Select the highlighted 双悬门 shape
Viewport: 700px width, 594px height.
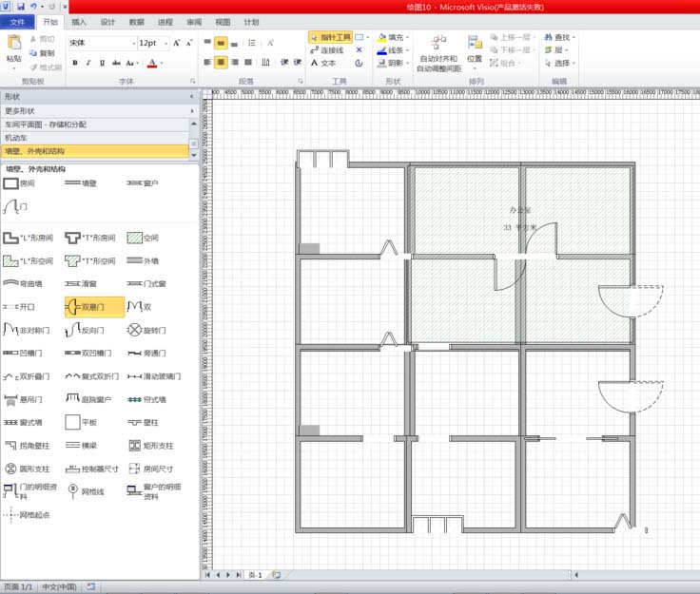click(94, 307)
